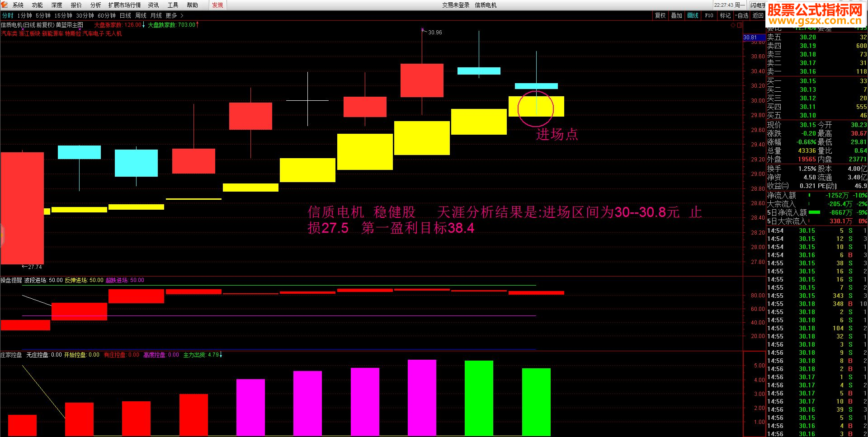
Task: Open the 工具 menu
Action: pos(173,5)
